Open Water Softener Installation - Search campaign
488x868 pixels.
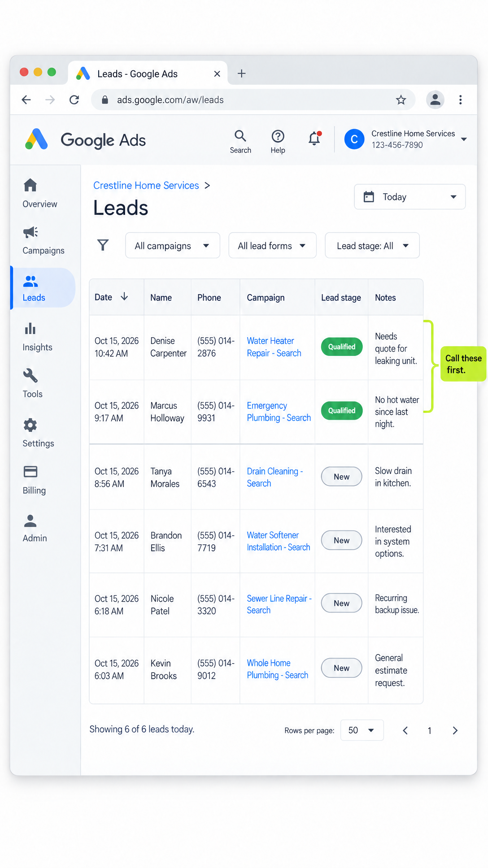point(278,541)
